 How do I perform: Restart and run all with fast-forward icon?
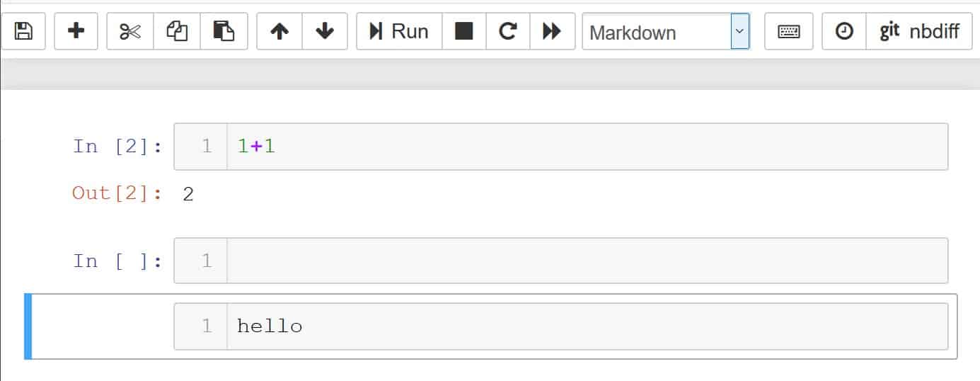pyautogui.click(x=552, y=32)
